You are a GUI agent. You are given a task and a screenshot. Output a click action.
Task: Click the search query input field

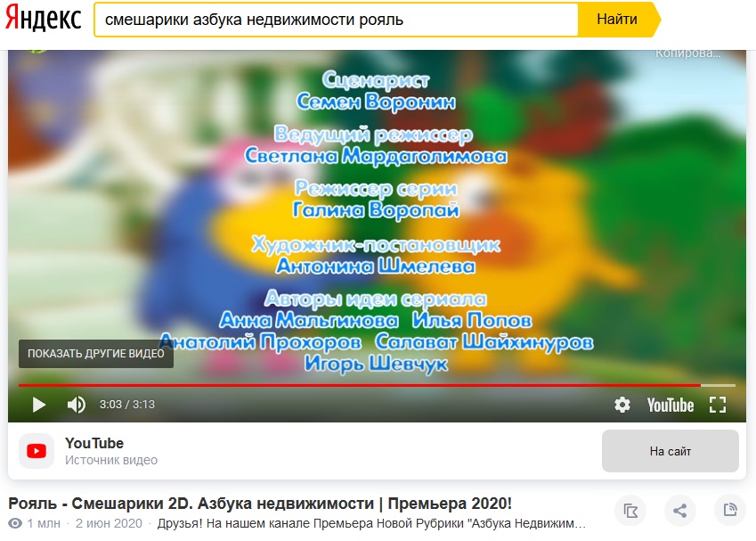(336, 20)
